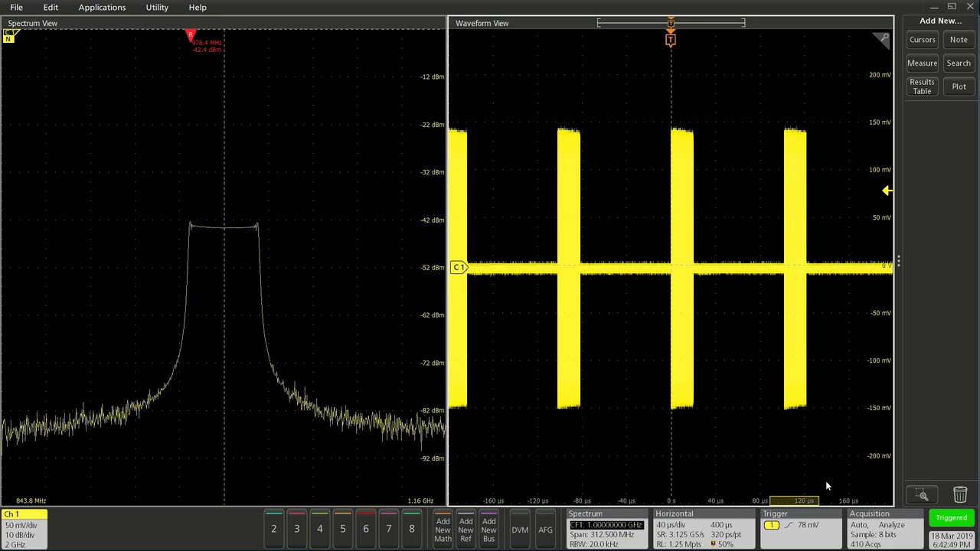Add a new Measure
Screen dimensions: 980x551
[922, 63]
